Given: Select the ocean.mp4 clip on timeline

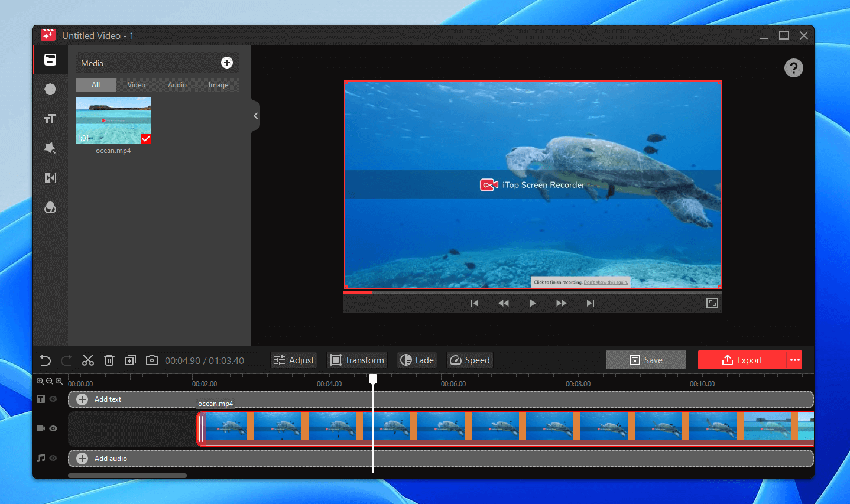Looking at the screenshot, I should (505, 428).
